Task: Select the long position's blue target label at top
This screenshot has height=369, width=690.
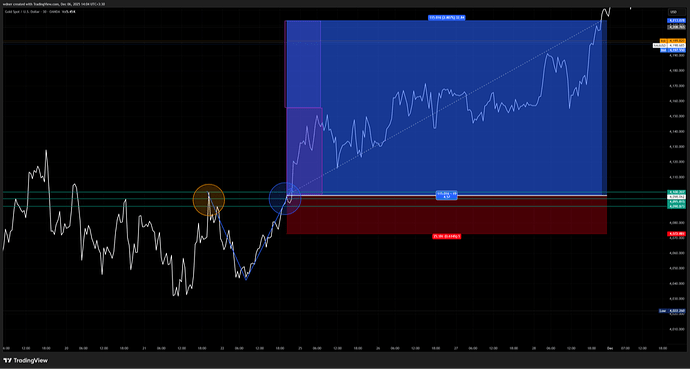Action: tap(447, 18)
